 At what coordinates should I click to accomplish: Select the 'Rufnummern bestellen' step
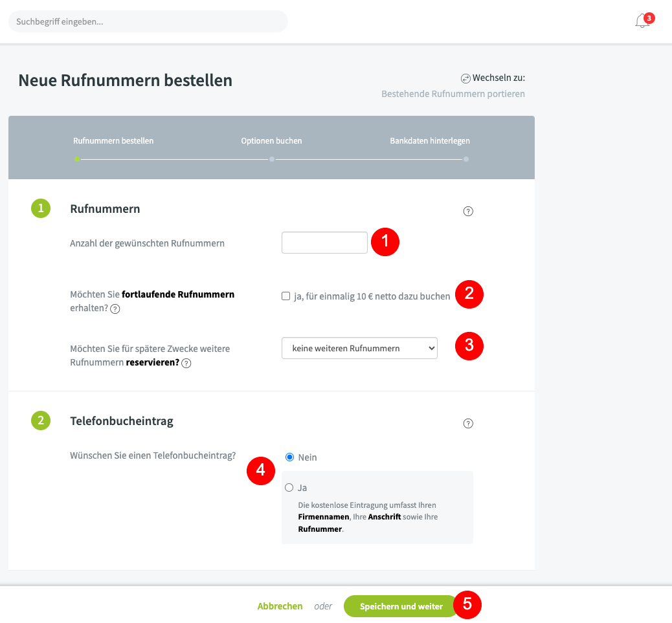click(x=113, y=141)
